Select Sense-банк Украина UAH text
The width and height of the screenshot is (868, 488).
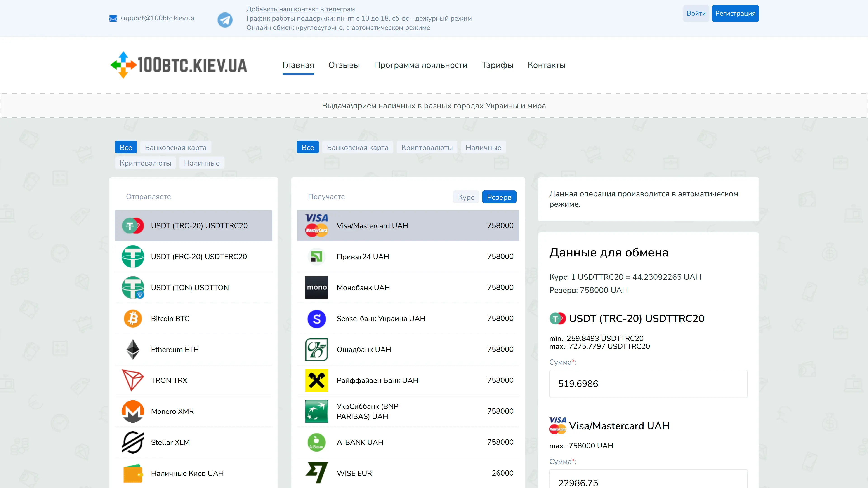click(381, 319)
